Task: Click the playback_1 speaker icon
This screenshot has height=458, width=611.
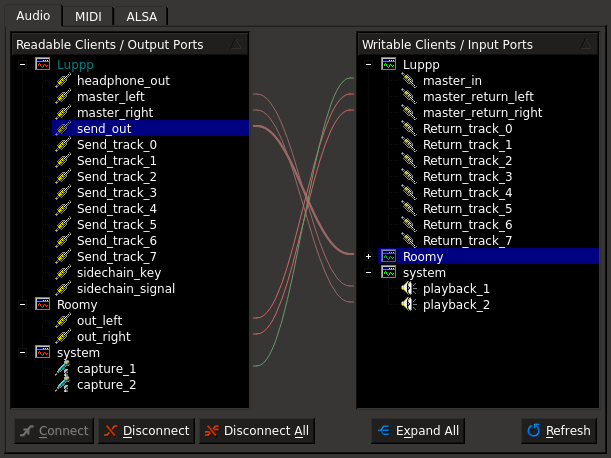Action: pyautogui.click(x=409, y=288)
